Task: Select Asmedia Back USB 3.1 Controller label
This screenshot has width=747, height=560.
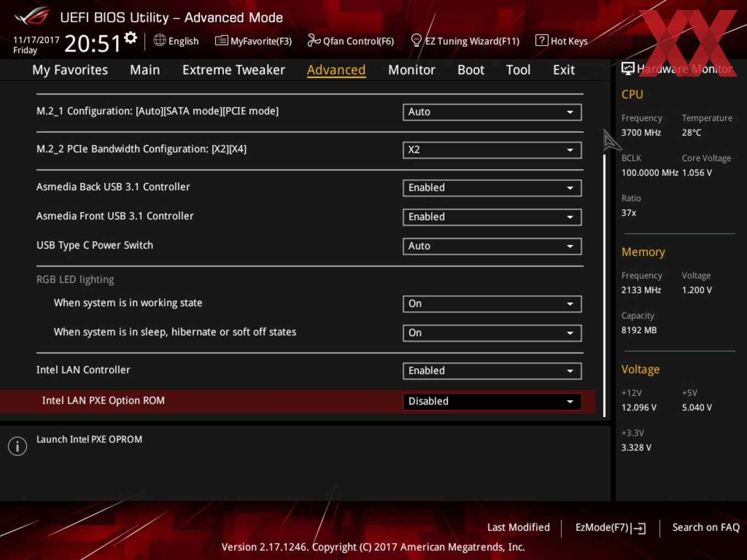Action: [113, 187]
